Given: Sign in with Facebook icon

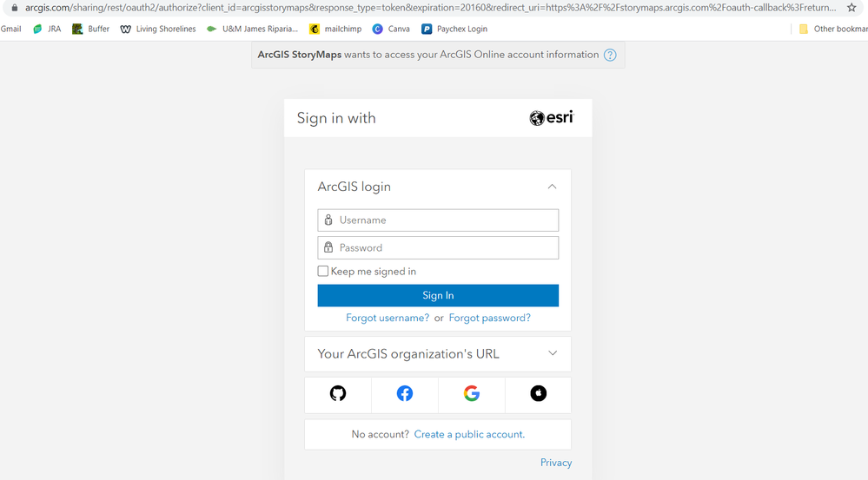Looking at the screenshot, I should point(405,394).
